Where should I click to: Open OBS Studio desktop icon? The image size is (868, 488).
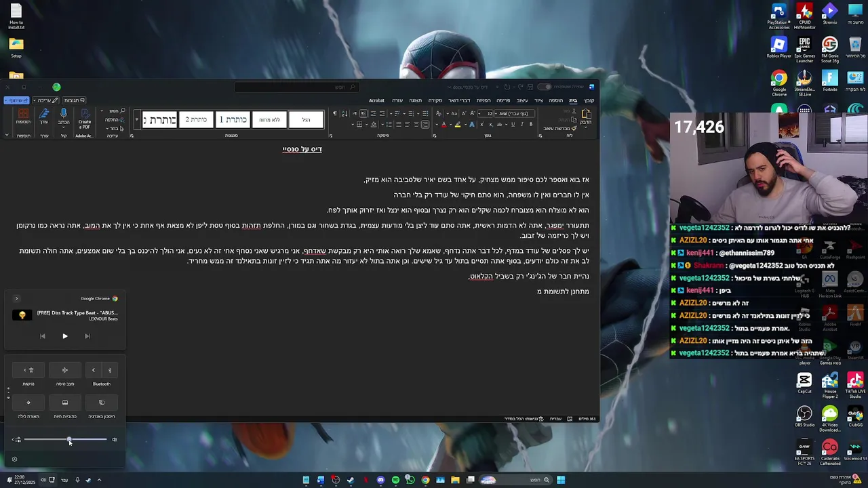click(x=804, y=417)
